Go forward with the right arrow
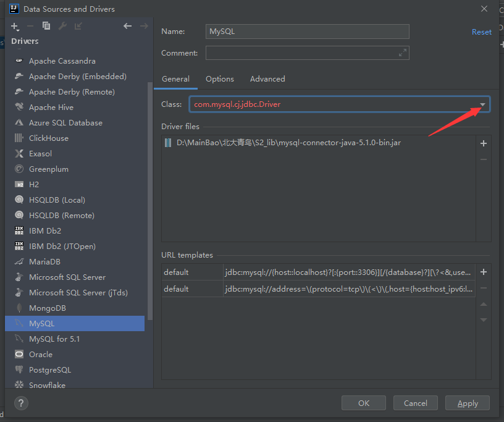Screen dimensions: 504x422 tap(144, 26)
